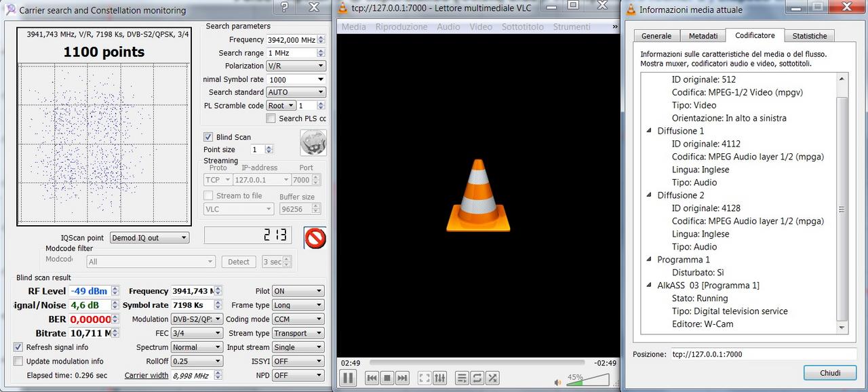Open the VLC Media menu

[354, 26]
